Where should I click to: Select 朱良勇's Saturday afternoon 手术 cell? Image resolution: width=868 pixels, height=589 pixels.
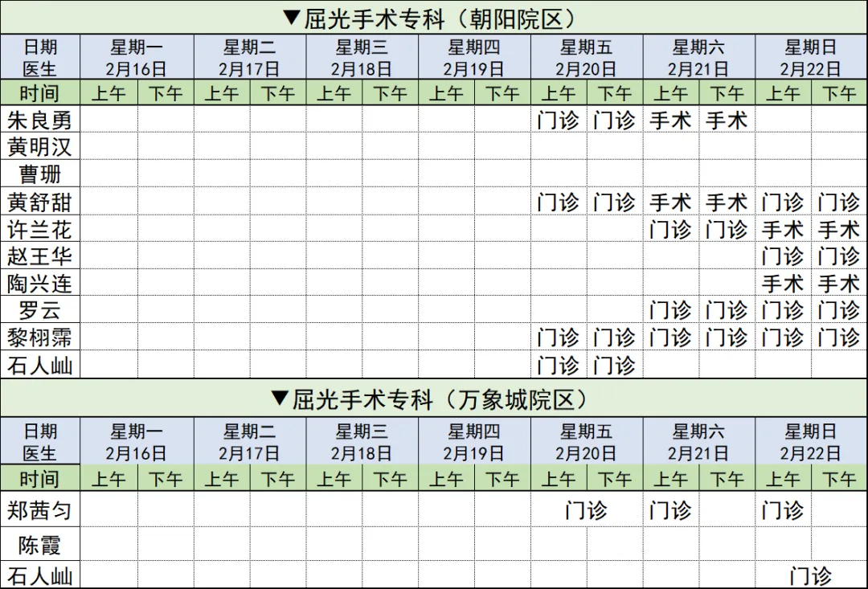727,120
